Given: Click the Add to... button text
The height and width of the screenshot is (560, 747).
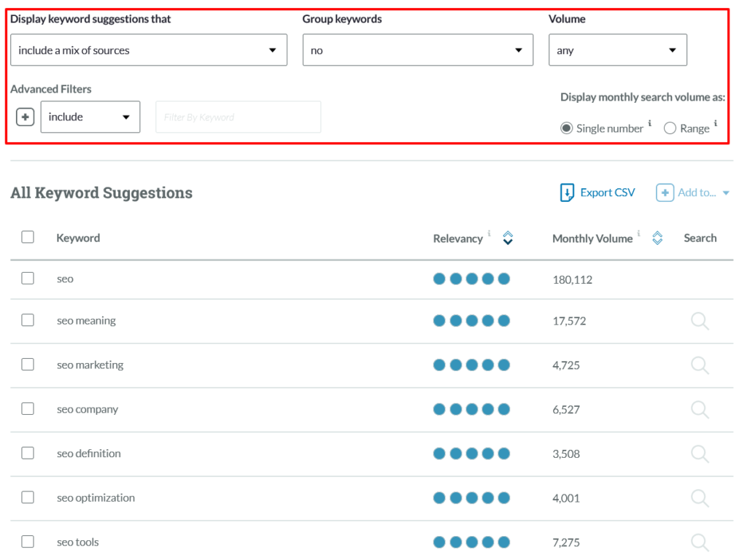Looking at the screenshot, I should [697, 192].
